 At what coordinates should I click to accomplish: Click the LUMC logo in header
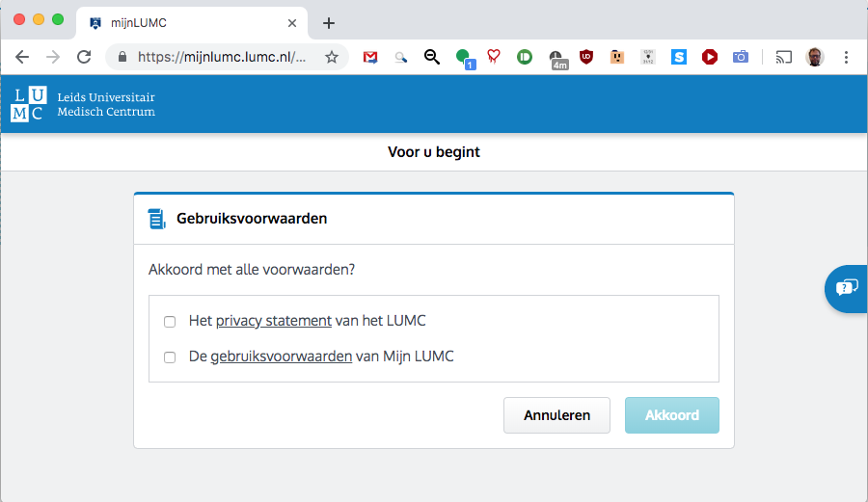(27, 104)
